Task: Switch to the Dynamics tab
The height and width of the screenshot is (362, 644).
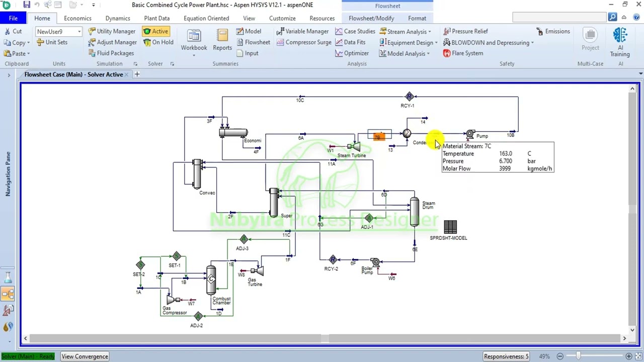Action: pyautogui.click(x=117, y=18)
